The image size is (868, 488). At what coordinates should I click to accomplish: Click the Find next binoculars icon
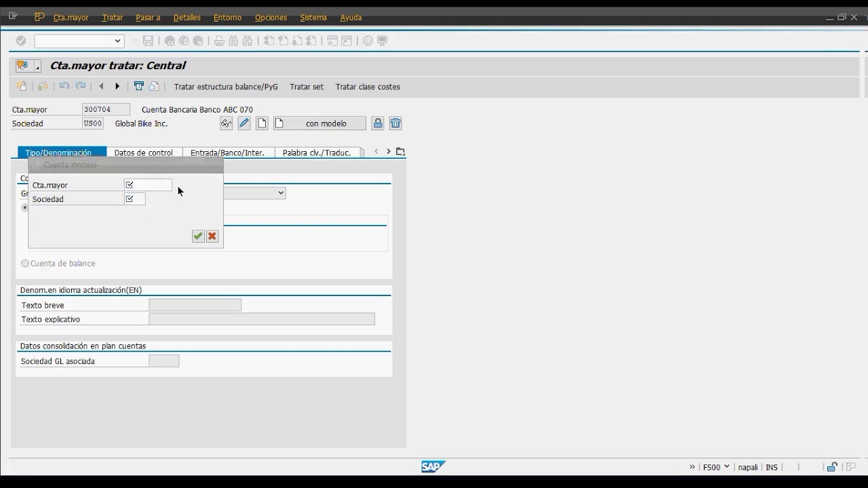pos(248,41)
